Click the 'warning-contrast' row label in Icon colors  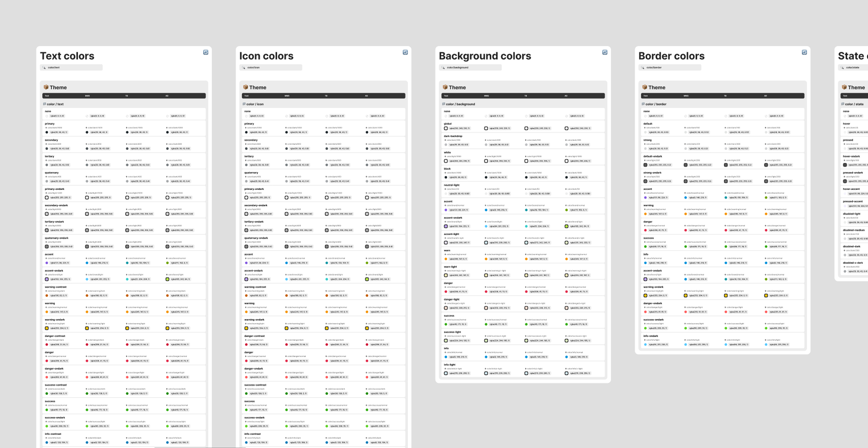pos(255,287)
